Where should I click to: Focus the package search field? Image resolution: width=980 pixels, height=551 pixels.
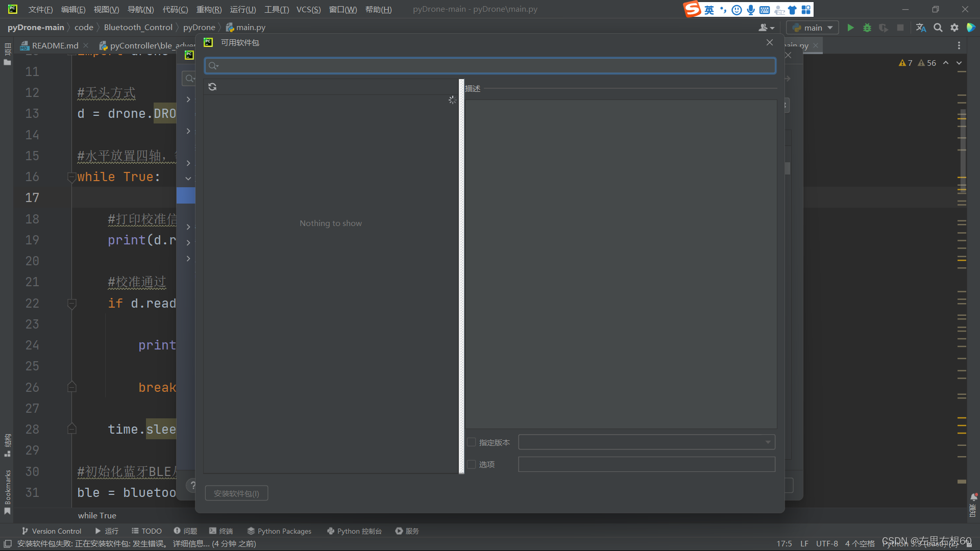tap(490, 66)
